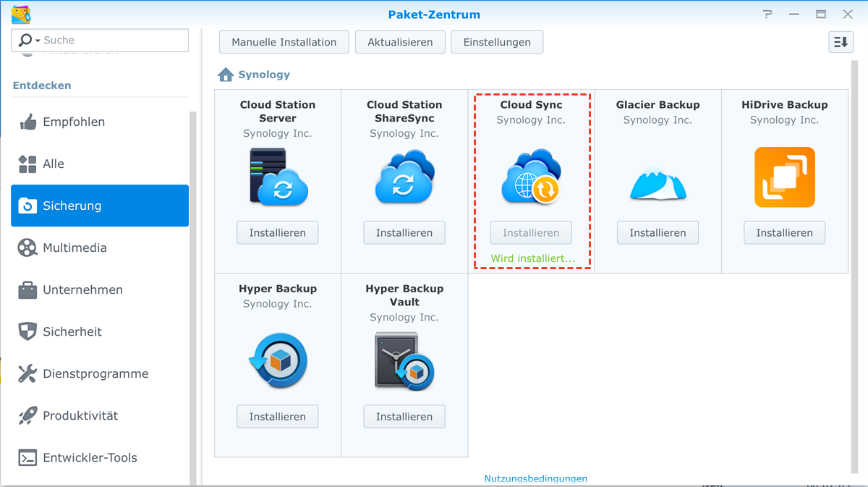The width and height of the screenshot is (868, 487).
Task: Click the Synology breadcrumb label
Action: 264,75
